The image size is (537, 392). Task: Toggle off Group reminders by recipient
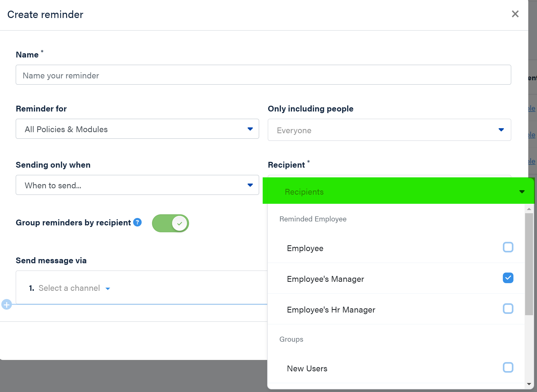click(x=171, y=223)
